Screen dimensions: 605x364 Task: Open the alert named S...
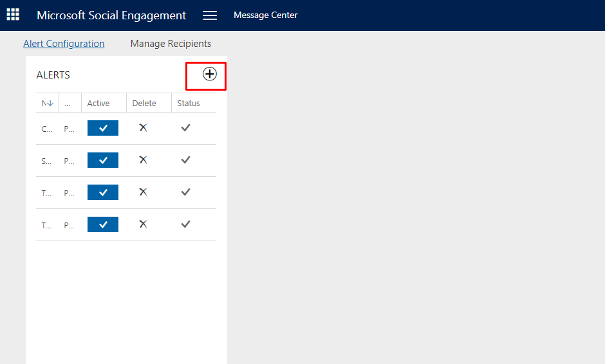tap(46, 161)
